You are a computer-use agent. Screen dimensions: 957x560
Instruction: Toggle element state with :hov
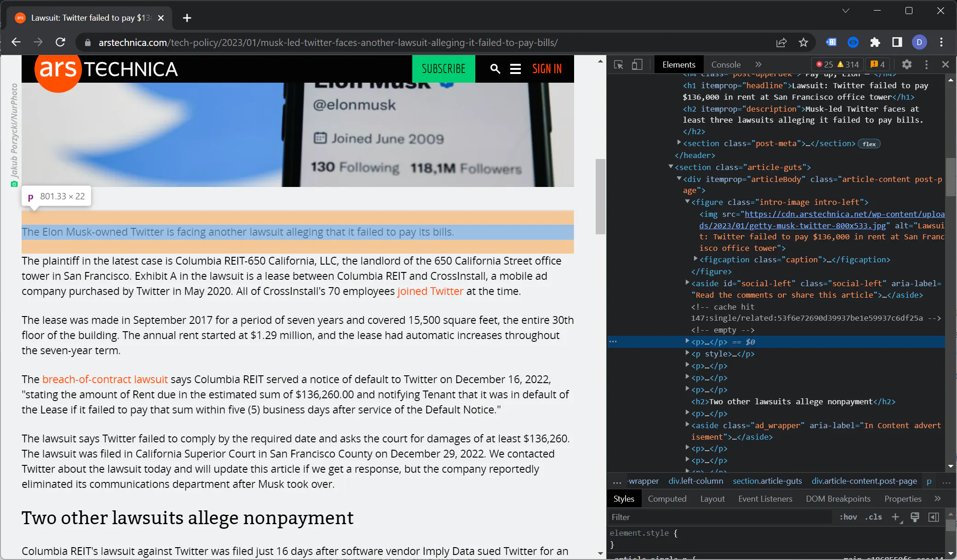click(x=848, y=517)
